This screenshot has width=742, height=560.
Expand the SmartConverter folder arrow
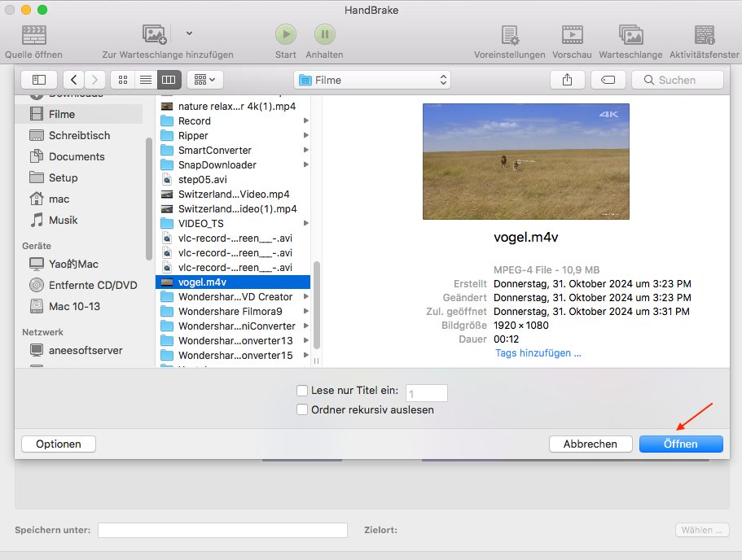[305, 150]
